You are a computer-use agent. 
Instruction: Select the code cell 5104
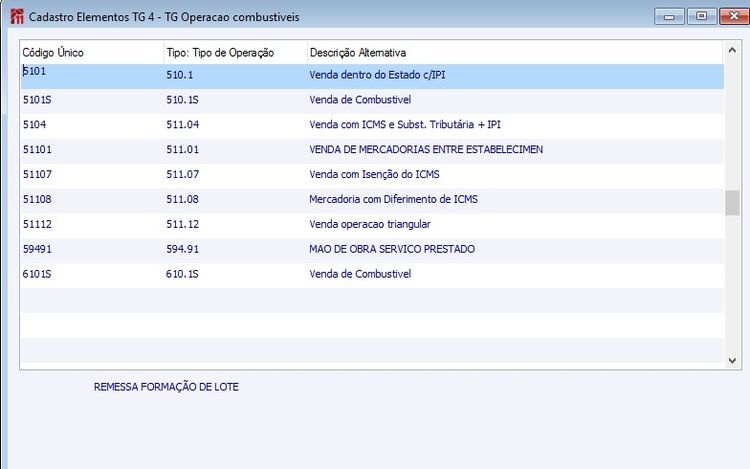[34, 125]
